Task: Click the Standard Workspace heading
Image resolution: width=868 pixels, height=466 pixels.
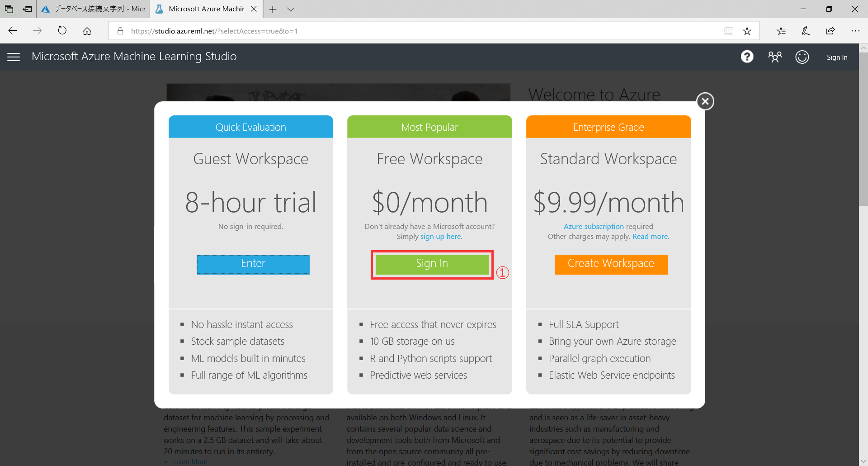Action: click(609, 159)
